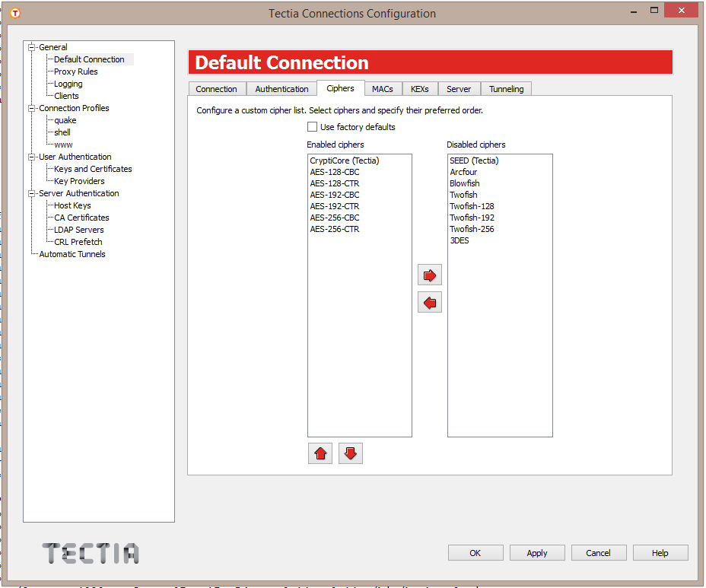Viewport: 706px width, 588px height.
Task: Click the Tectia app icon in title bar
Action: click(x=15, y=14)
